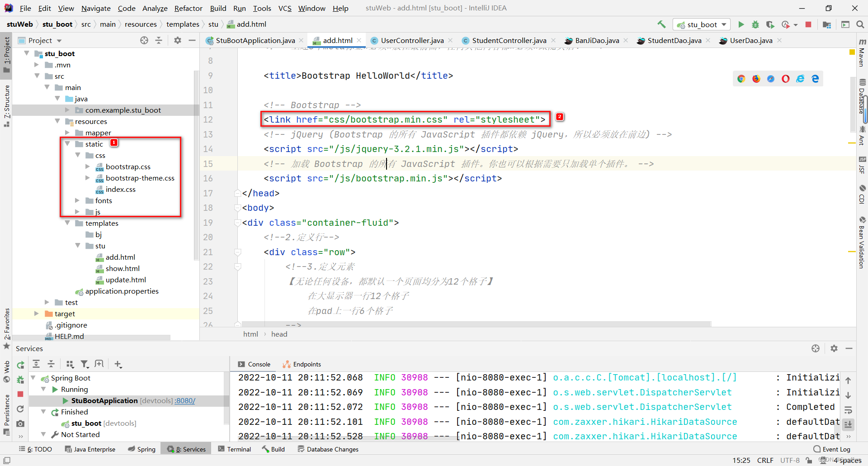Expand the mapper folder in project tree
The width and height of the screenshot is (868, 466).
tap(67, 133)
